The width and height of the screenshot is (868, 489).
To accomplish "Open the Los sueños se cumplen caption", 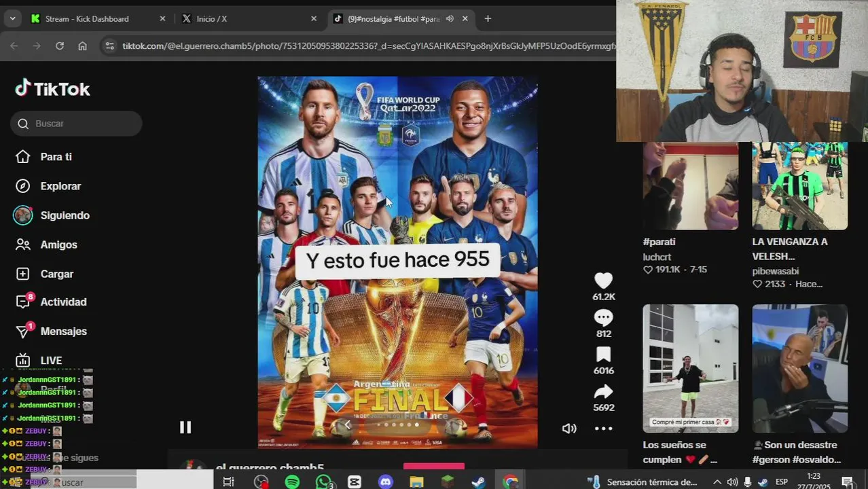I will (680, 452).
